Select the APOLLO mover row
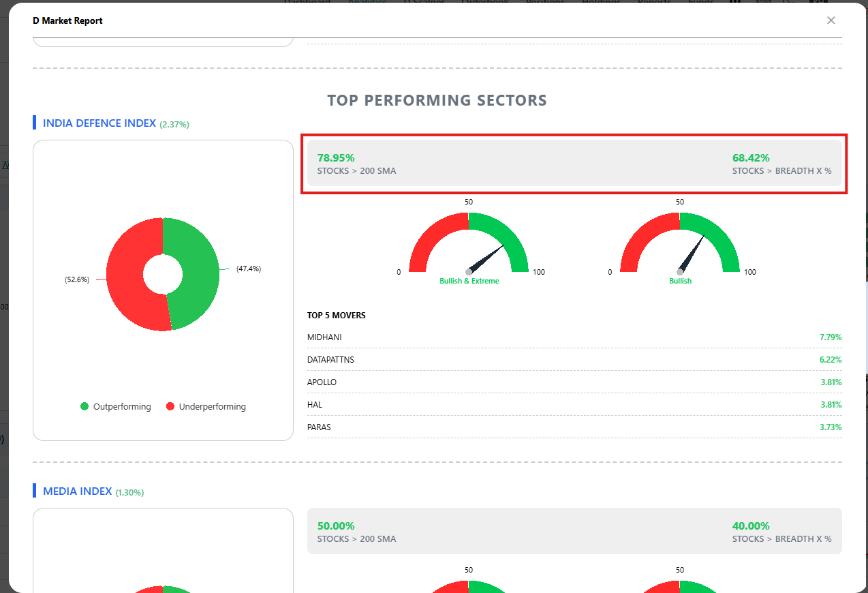The height and width of the screenshot is (593, 868). (x=574, y=382)
